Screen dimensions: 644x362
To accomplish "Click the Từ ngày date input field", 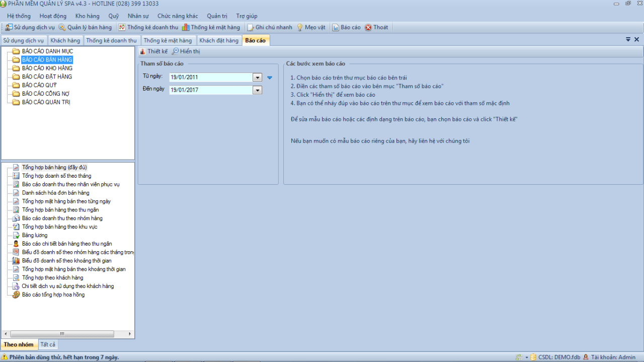I will click(211, 78).
